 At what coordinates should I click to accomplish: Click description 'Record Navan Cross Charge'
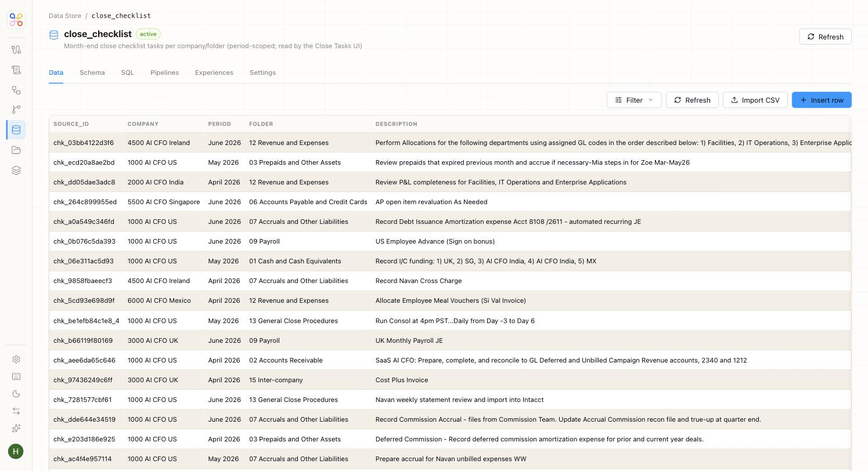[x=419, y=281]
